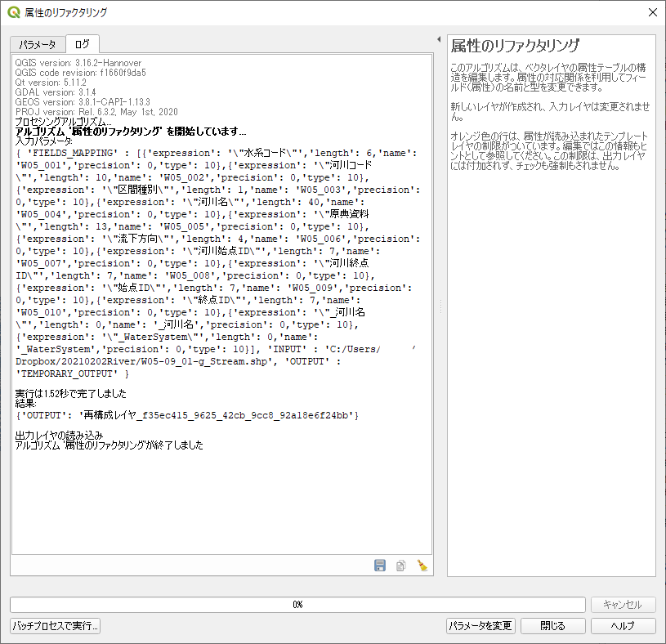
Task: Close the dialog with the X button
Action: click(x=652, y=12)
